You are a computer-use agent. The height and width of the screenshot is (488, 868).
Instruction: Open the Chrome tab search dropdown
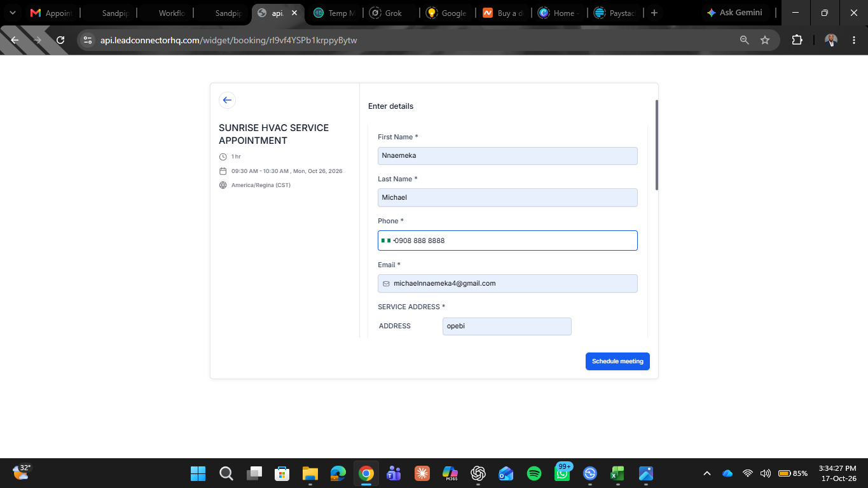point(12,13)
